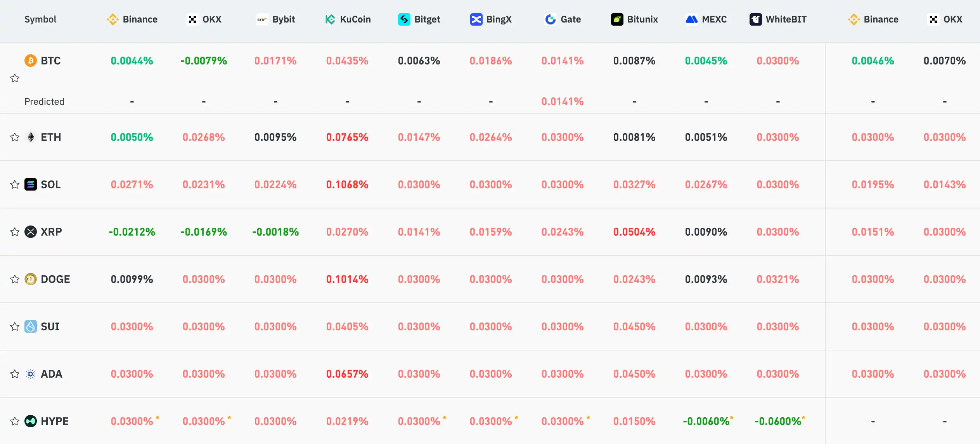Click the XRP symbol name

pyautogui.click(x=51, y=232)
